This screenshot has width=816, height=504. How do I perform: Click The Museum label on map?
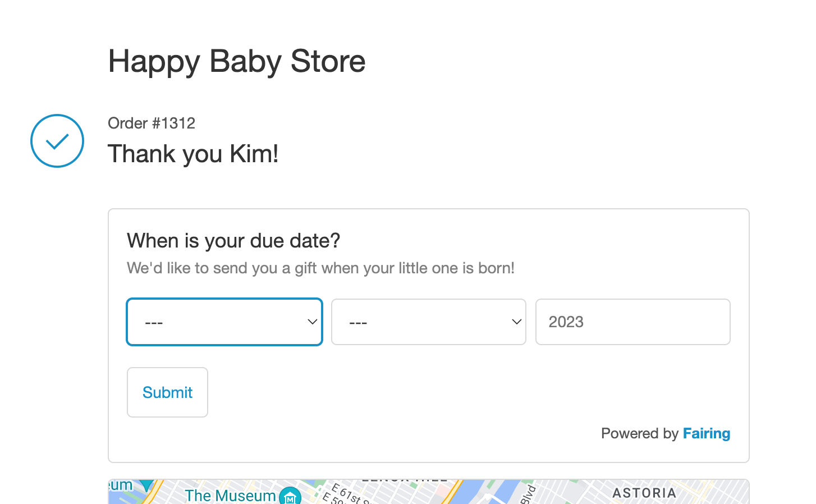230,496
